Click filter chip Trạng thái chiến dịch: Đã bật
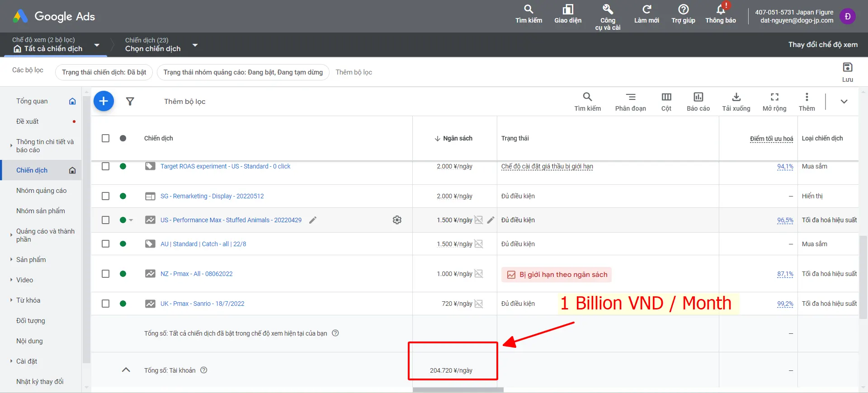 (104, 72)
